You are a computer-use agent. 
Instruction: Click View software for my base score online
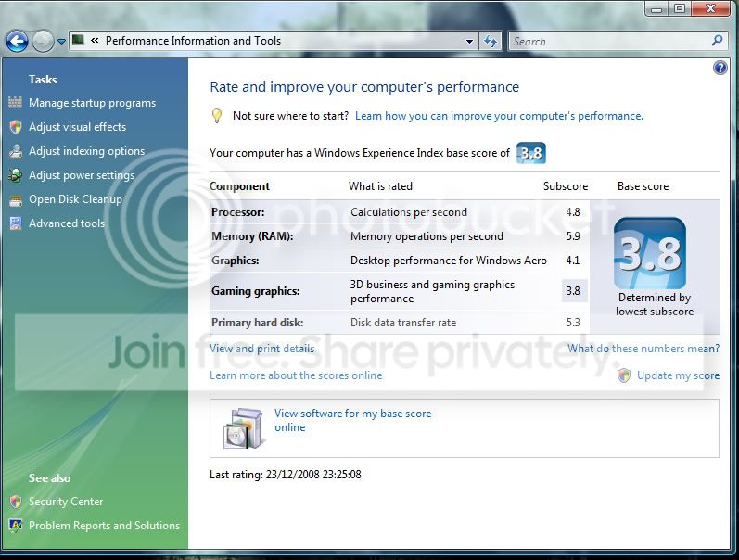pos(353,421)
